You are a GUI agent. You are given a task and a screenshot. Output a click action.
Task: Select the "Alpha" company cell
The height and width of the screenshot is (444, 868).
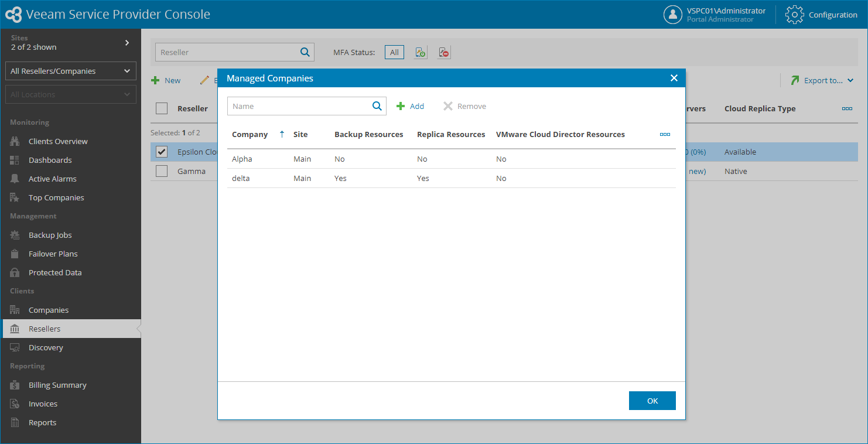coord(242,159)
